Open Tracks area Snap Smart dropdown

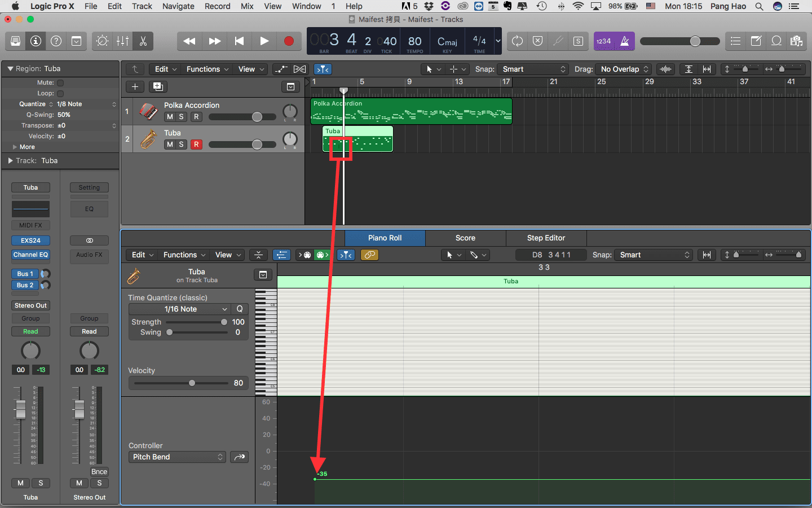click(x=533, y=69)
